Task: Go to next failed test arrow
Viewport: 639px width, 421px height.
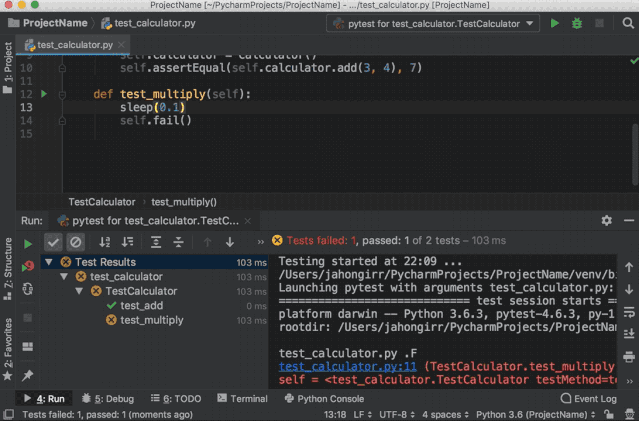Action: click(230, 242)
